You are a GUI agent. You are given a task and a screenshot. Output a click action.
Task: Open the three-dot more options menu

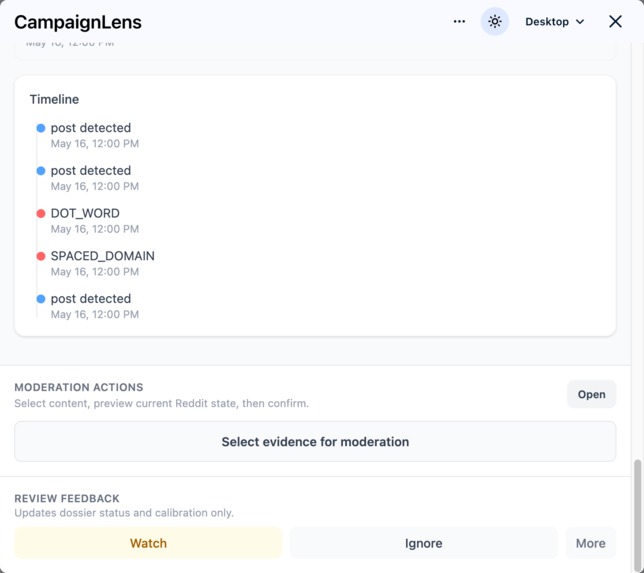[x=459, y=21]
